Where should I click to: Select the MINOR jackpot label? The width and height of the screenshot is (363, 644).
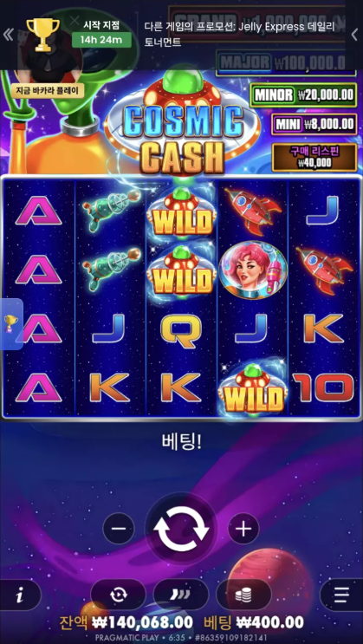point(274,94)
